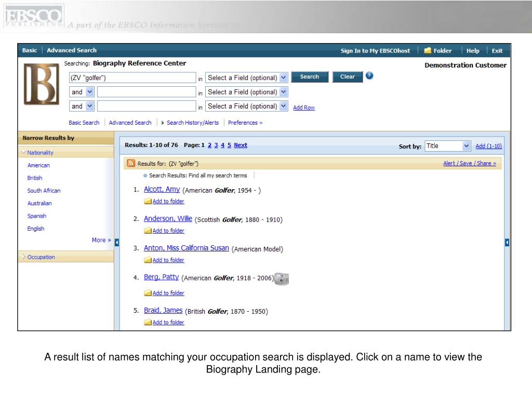Click search box containing (ZV "golfer")
Screen dimensions: 532x399
point(132,78)
